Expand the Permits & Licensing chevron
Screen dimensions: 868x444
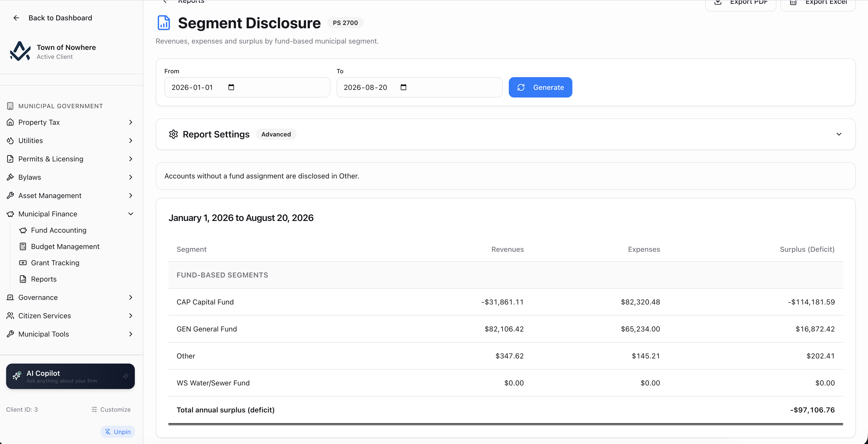coord(131,159)
